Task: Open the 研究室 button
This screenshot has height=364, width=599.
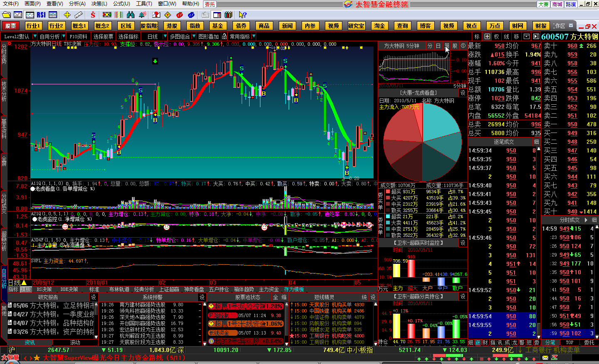Action: 356,26
